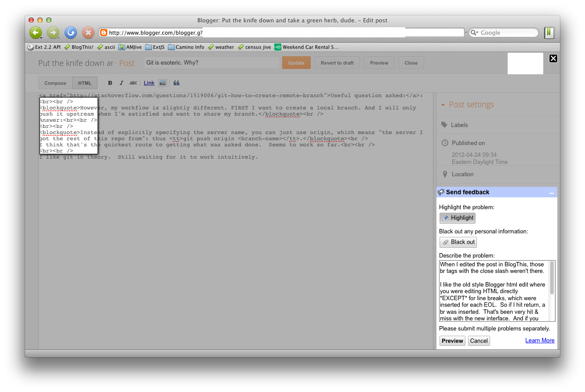Minimize the Send feedback panel

(x=551, y=192)
